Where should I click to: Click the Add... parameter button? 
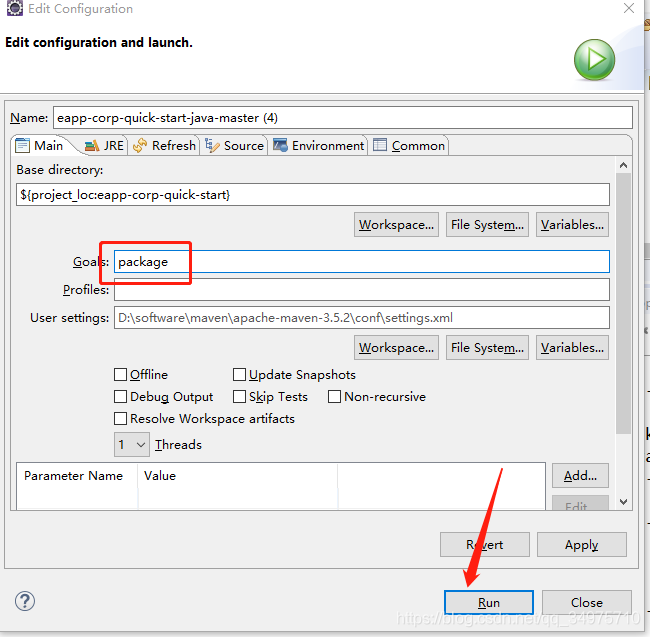pyautogui.click(x=580, y=475)
